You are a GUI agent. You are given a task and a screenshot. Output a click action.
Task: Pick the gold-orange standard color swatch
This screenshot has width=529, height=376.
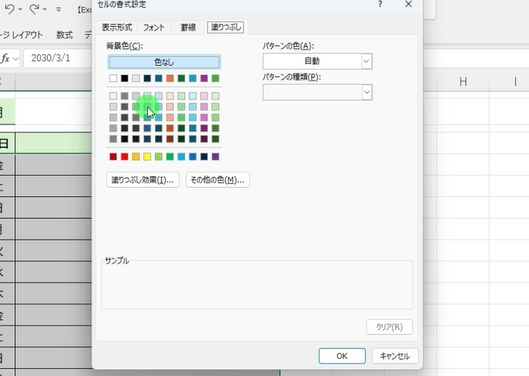click(x=136, y=157)
